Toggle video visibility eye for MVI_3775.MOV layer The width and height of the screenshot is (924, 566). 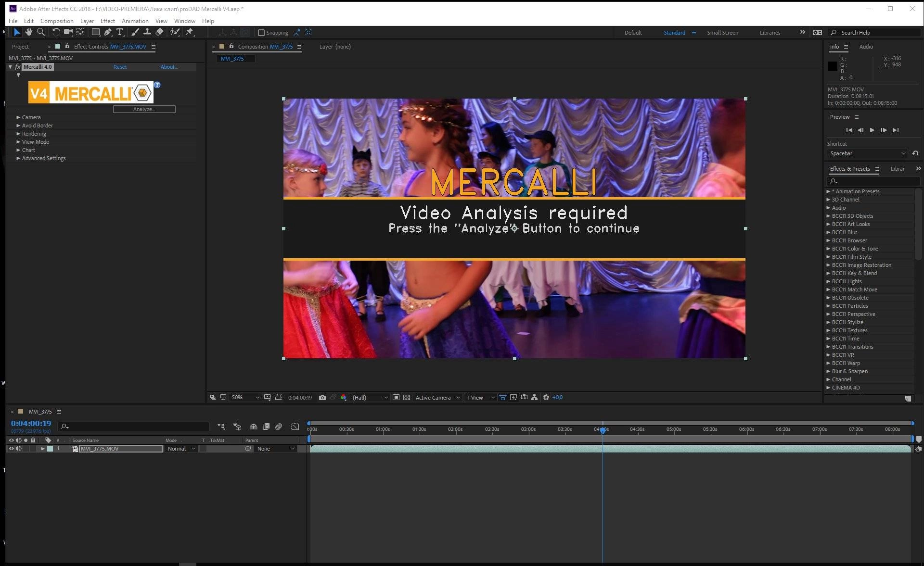[x=12, y=449]
